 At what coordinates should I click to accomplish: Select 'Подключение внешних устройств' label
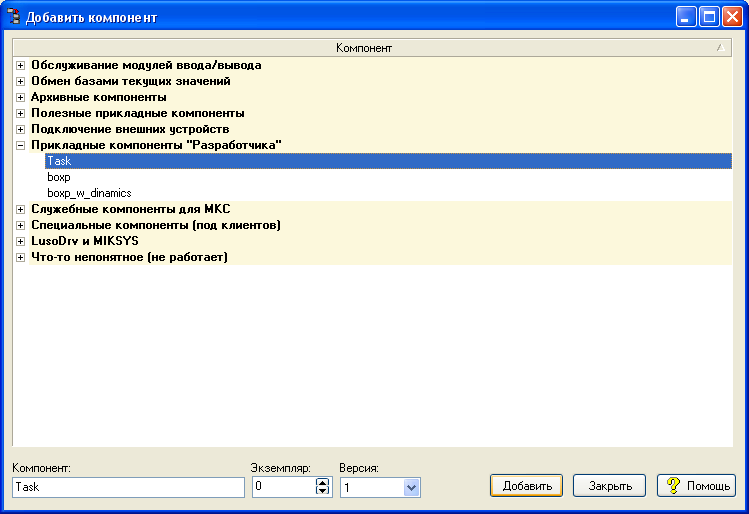pyautogui.click(x=130, y=129)
